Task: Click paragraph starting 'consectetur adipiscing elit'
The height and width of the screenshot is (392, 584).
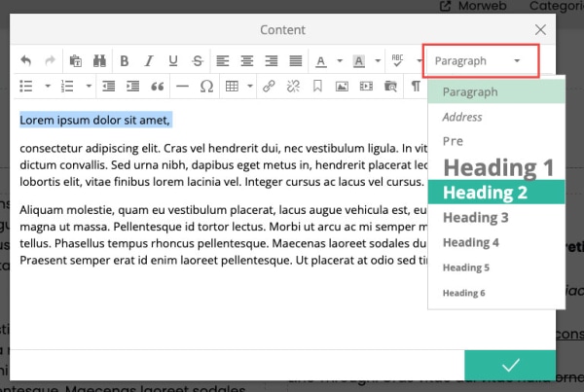Action: pyautogui.click(x=223, y=165)
